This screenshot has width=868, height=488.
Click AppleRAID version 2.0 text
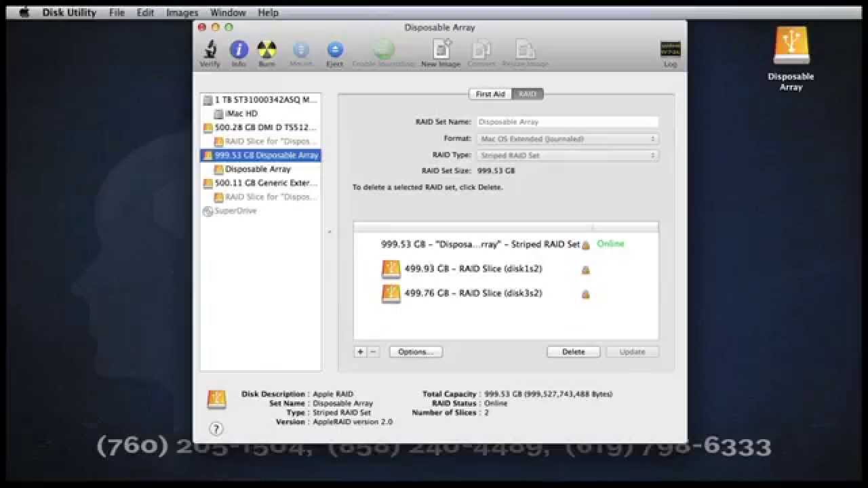353,422
